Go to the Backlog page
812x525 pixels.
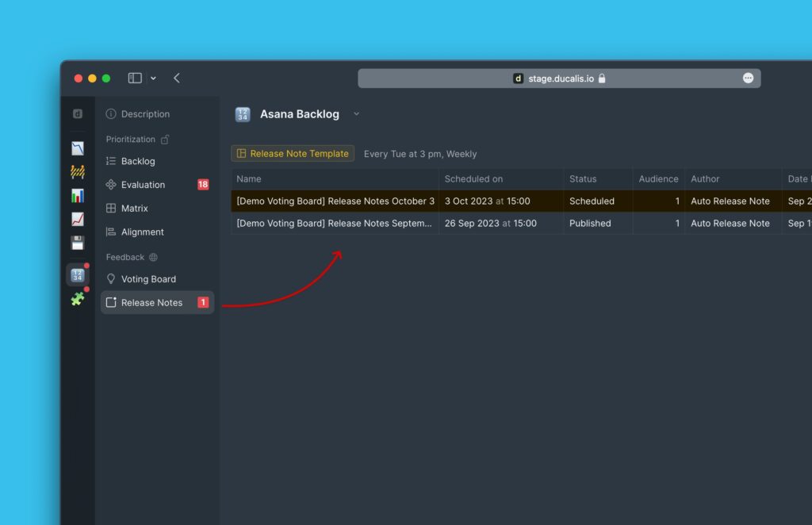click(138, 161)
